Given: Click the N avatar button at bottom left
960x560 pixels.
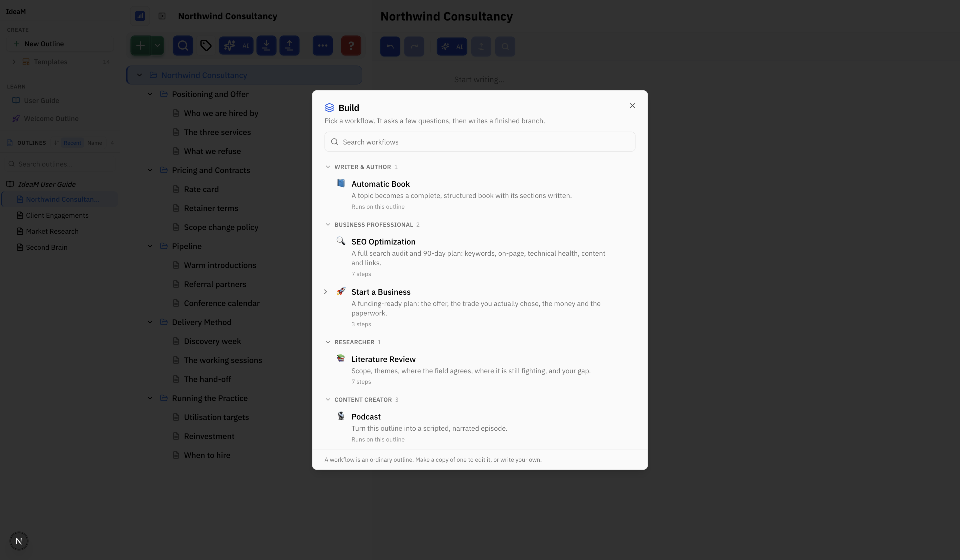Looking at the screenshot, I should (x=19, y=540).
